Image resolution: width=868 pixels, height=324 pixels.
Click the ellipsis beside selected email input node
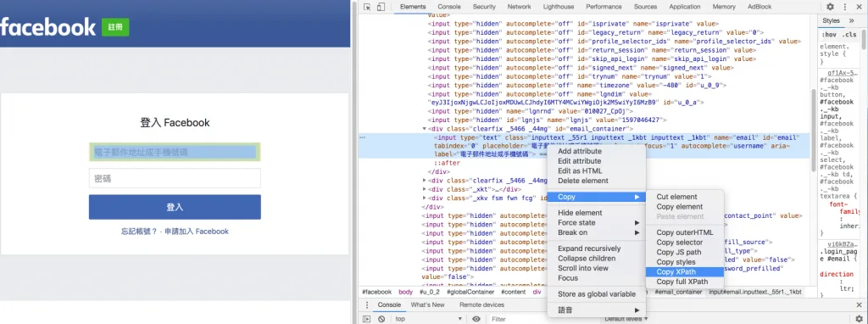(x=362, y=137)
